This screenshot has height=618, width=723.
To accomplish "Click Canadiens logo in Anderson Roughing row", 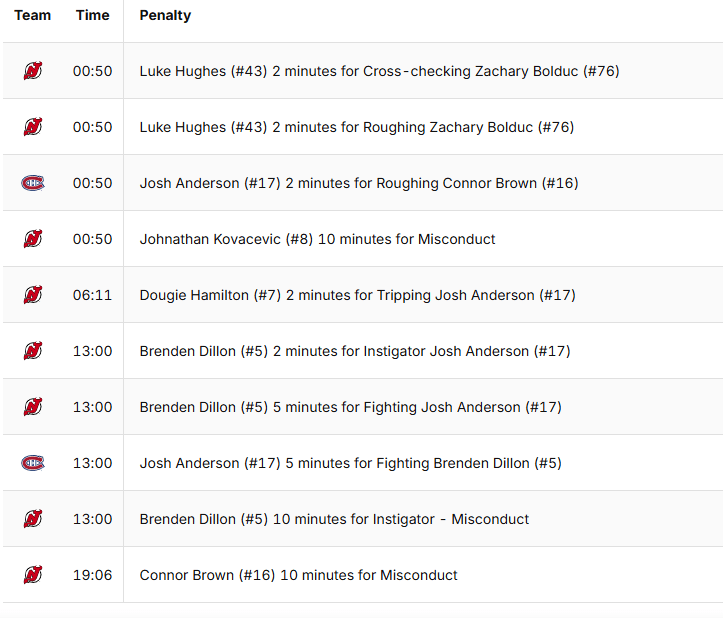I will [x=33, y=183].
